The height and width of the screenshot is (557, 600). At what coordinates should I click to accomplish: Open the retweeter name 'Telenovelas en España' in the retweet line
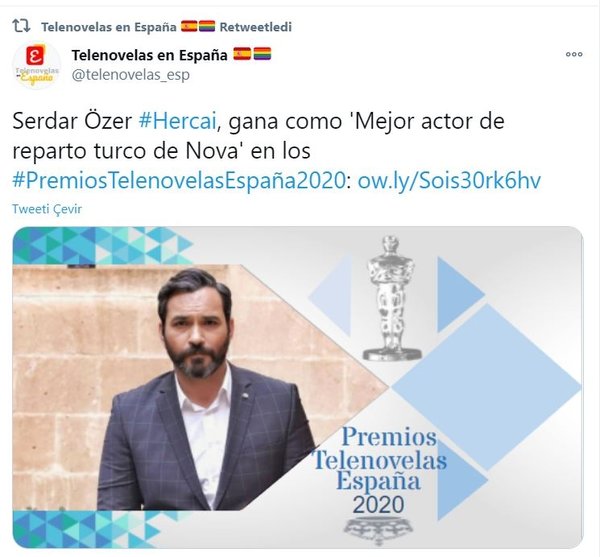pyautogui.click(x=109, y=27)
